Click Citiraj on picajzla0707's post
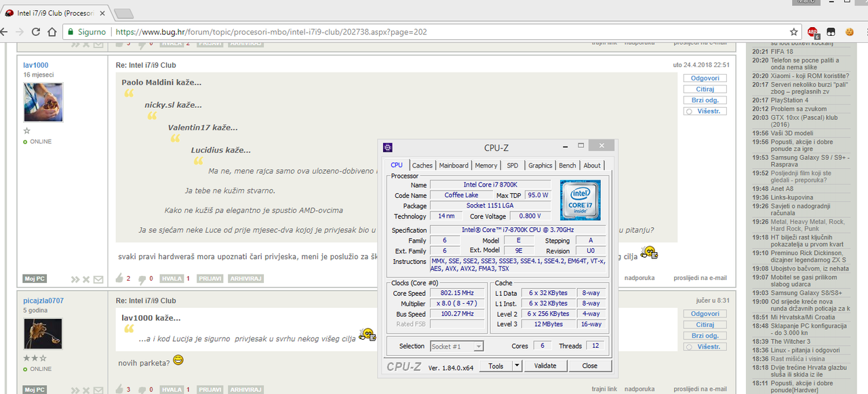 point(705,325)
